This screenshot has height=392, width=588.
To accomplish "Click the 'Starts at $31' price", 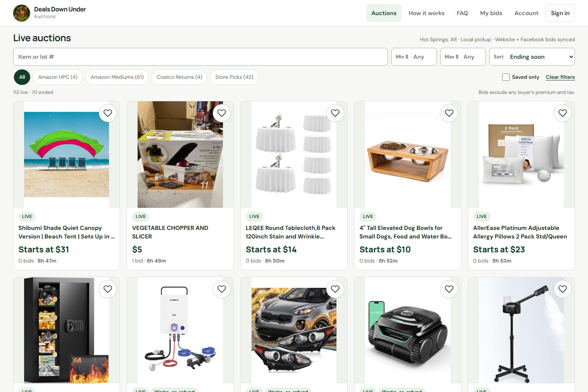I will click(44, 249).
